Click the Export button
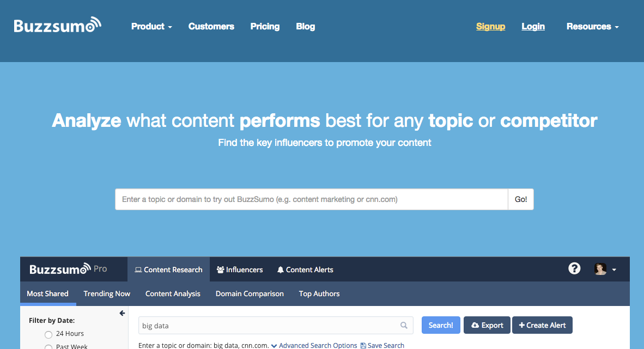 pyautogui.click(x=487, y=325)
